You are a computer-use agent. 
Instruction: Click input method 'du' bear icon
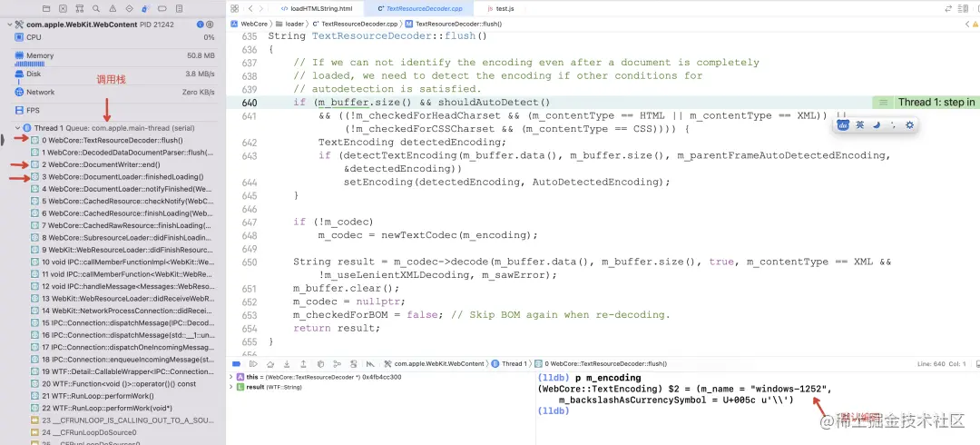click(843, 125)
